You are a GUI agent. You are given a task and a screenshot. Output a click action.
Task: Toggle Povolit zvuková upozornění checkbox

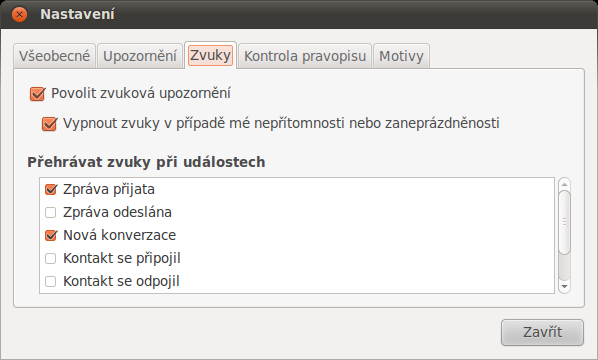click(x=37, y=94)
